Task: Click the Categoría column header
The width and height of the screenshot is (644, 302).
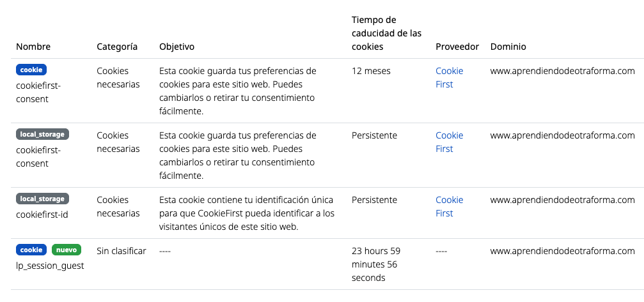Action: (x=117, y=47)
